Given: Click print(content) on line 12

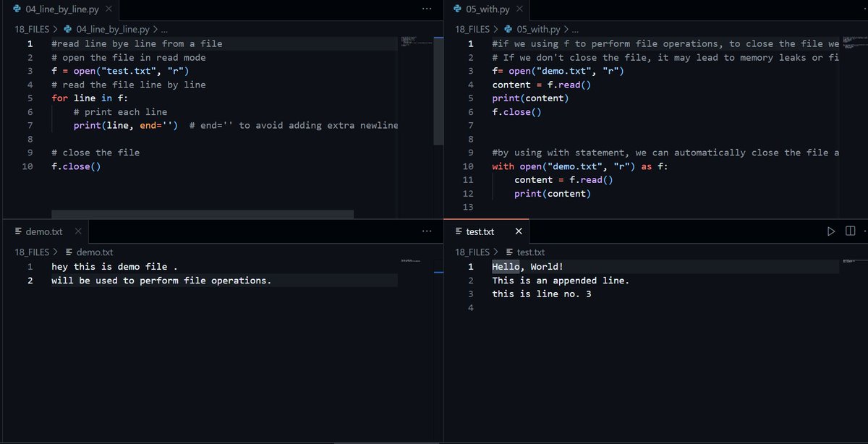Looking at the screenshot, I should (553, 194).
